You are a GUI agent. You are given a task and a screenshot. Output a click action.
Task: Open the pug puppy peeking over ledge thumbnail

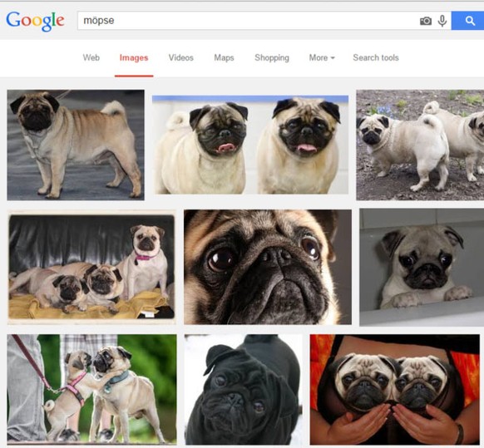coord(422,267)
